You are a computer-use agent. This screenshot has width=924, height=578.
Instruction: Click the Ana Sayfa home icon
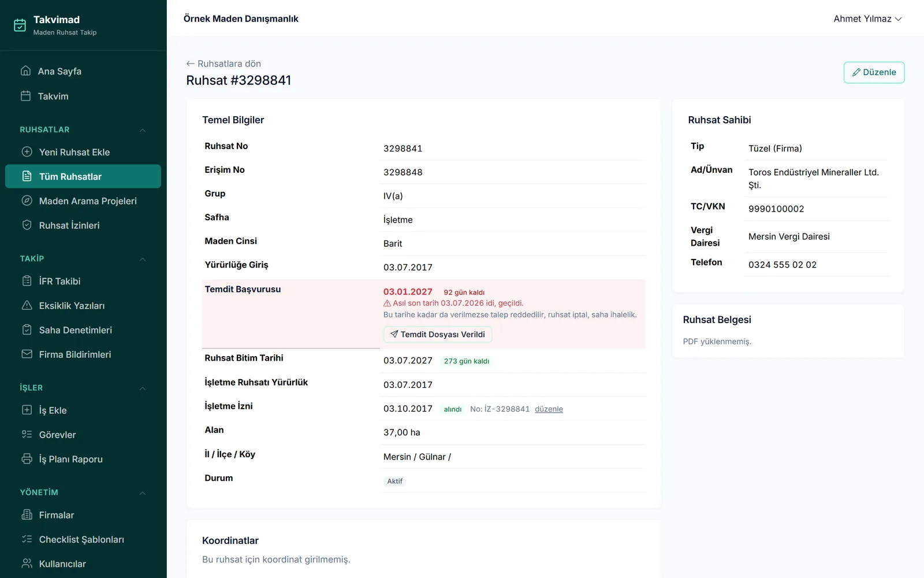coord(25,71)
